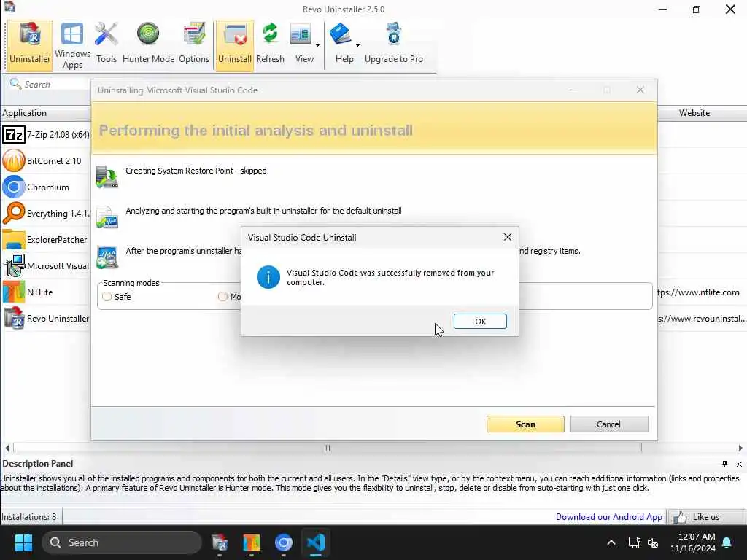Select the Revo Uninstaller list entry
The width and height of the screenshot is (747, 560).
coord(46,318)
